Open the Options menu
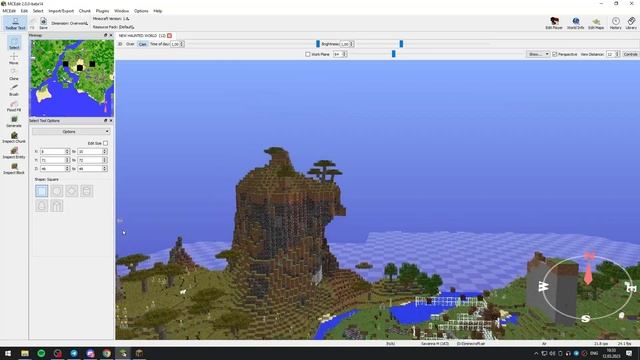Image resolution: width=640 pixels, height=360 pixels. click(141, 11)
